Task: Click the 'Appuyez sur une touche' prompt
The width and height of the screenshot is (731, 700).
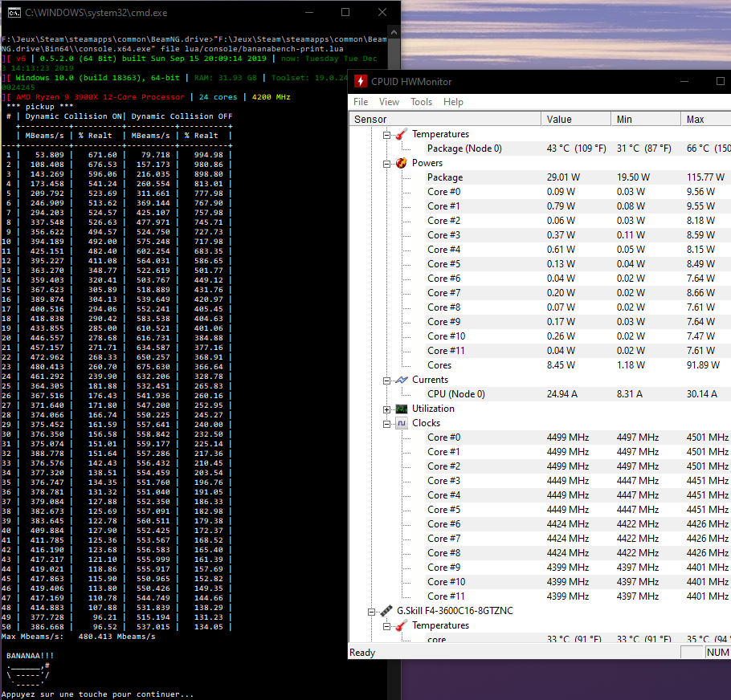Action: pyautogui.click(x=97, y=694)
